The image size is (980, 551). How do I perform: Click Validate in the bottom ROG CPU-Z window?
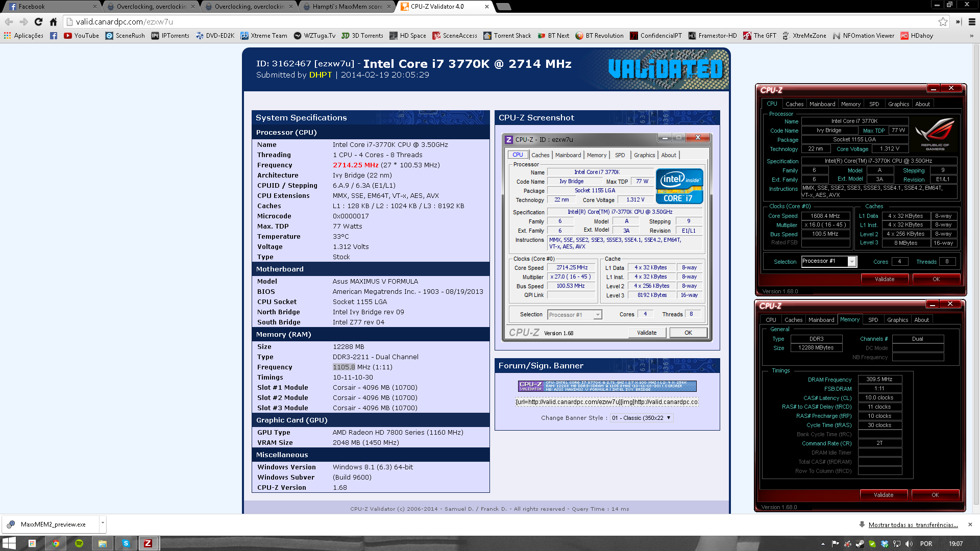[884, 495]
